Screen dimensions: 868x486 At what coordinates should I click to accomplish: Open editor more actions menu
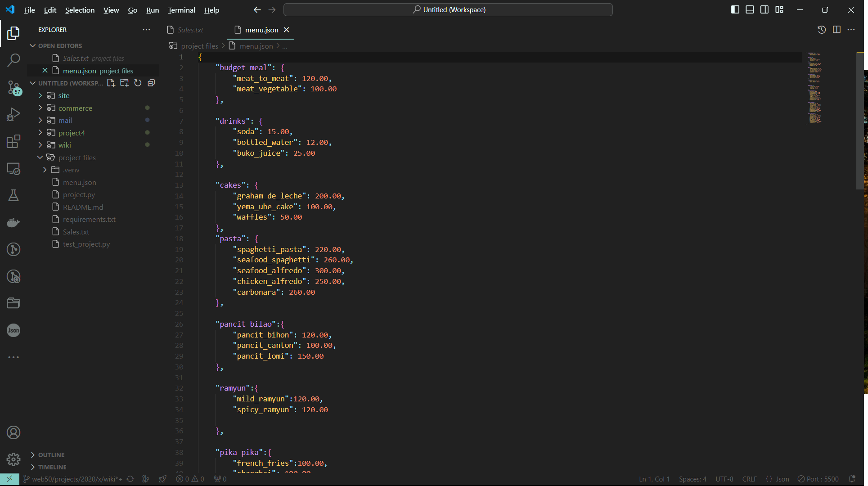851,30
